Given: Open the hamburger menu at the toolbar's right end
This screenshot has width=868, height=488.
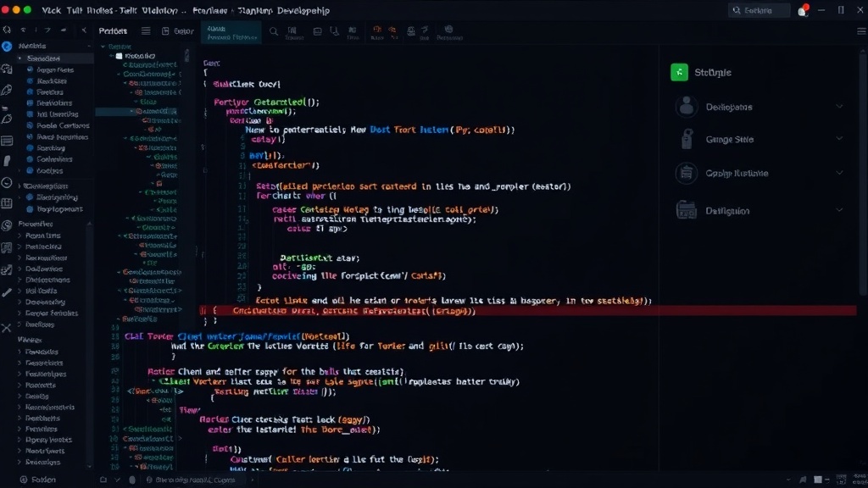Looking at the screenshot, I should pos(861,31).
